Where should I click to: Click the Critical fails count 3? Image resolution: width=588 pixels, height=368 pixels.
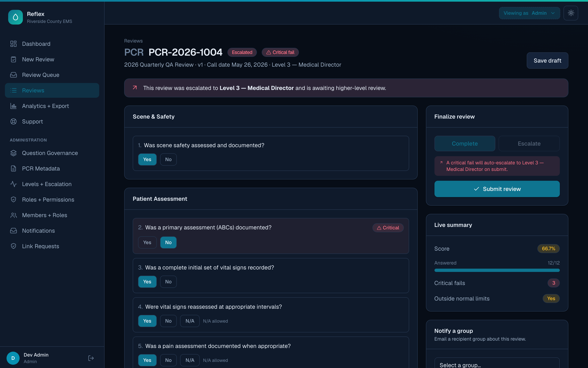point(553,283)
